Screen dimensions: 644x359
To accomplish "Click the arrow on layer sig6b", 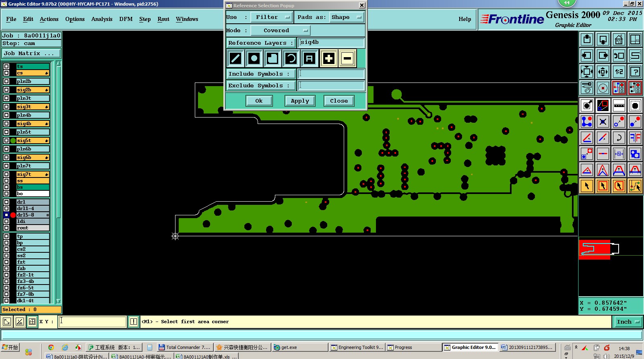I will [x=47, y=158].
